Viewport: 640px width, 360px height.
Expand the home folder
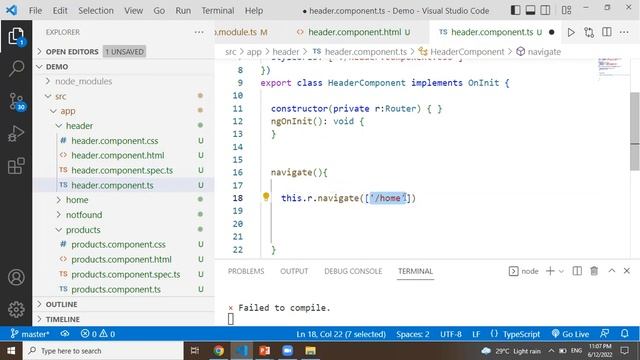[x=124, y=200]
